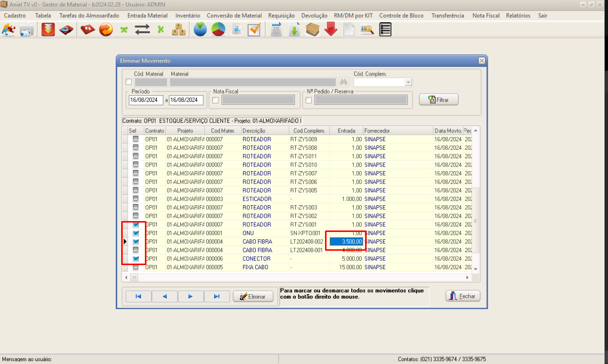Open the Requisição menu
The image size is (608, 364).
[x=281, y=16]
